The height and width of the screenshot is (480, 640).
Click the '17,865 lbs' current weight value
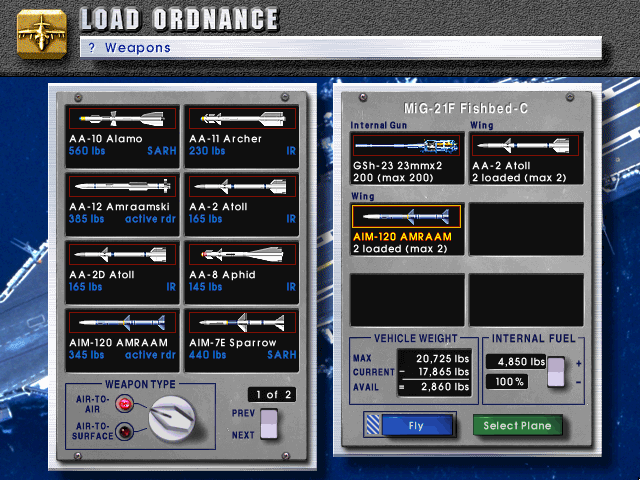click(x=444, y=372)
